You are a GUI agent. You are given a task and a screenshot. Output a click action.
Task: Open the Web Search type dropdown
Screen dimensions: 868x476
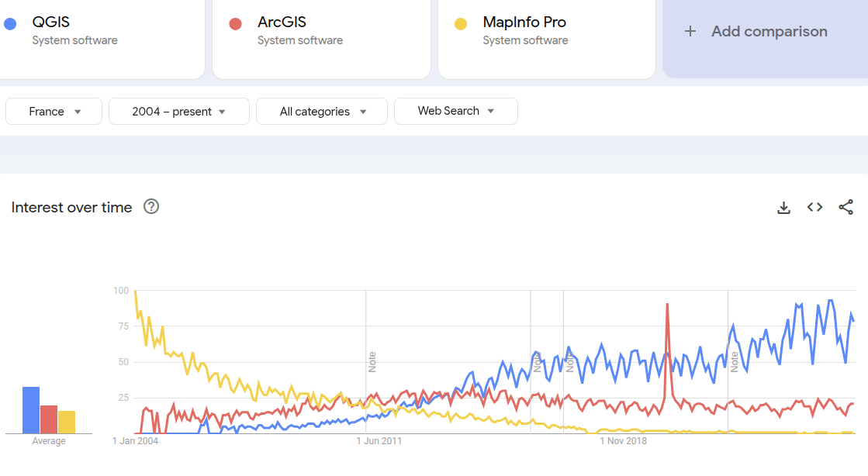pyautogui.click(x=456, y=111)
